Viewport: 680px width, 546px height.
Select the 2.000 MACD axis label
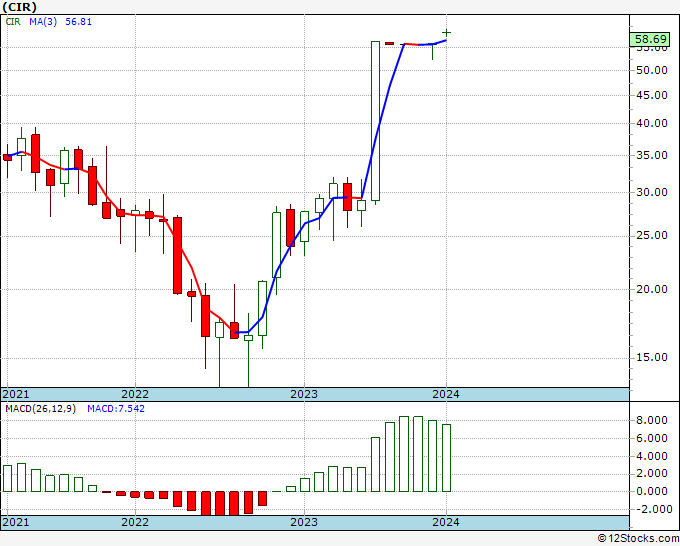click(651, 474)
